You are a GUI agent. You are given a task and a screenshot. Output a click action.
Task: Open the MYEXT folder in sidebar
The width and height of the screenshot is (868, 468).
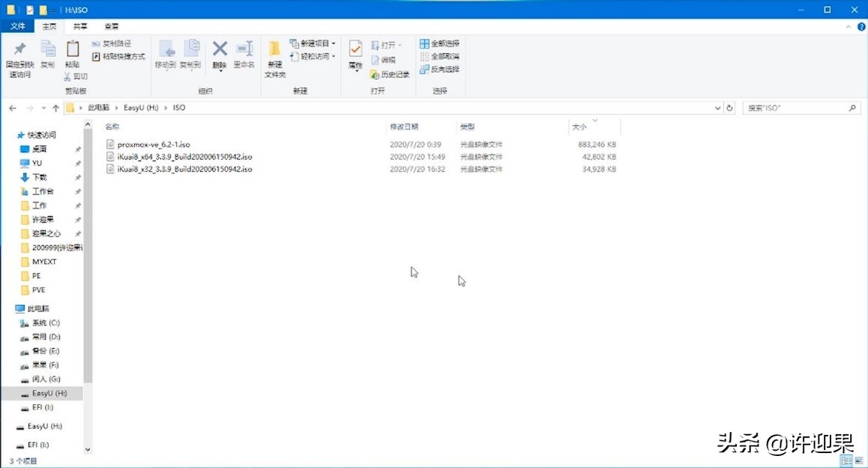click(x=43, y=262)
